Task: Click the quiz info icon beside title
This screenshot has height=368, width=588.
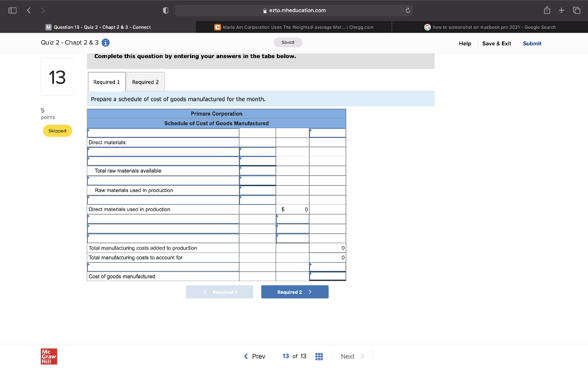Action: [x=106, y=43]
